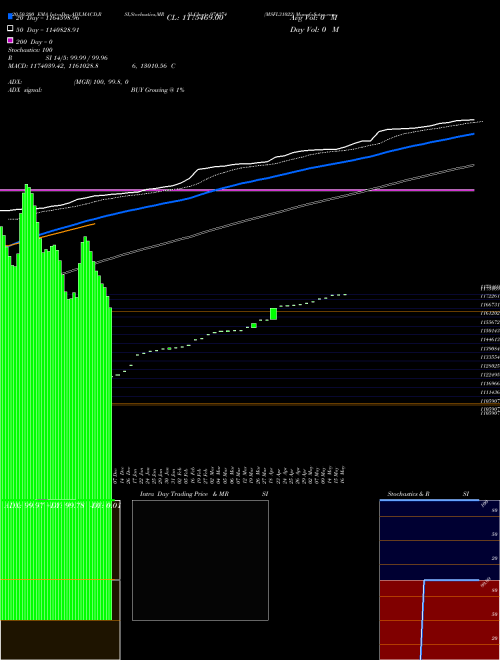The width and height of the screenshot is (500, 660).
Task: Select the '50 Day = 1140828.91' legend text
Action: [47, 30]
